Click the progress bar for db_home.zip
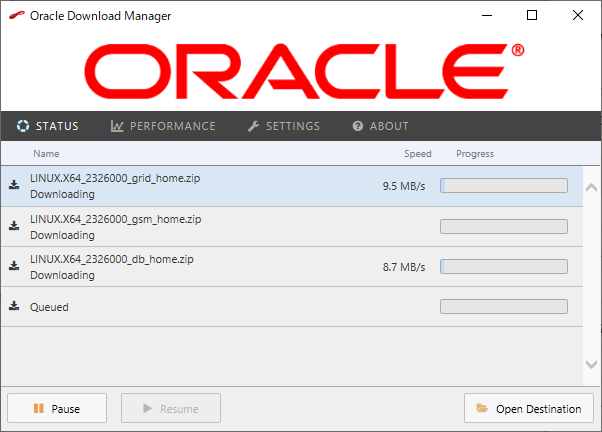 [x=504, y=266]
